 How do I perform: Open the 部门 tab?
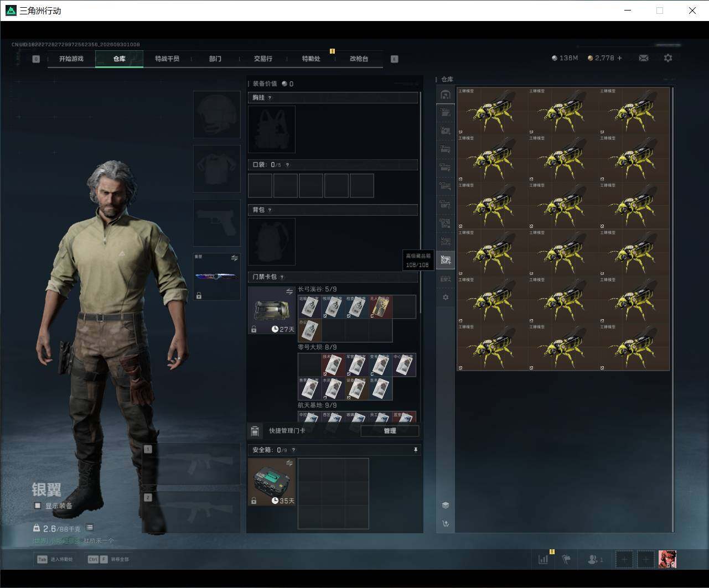coord(215,59)
